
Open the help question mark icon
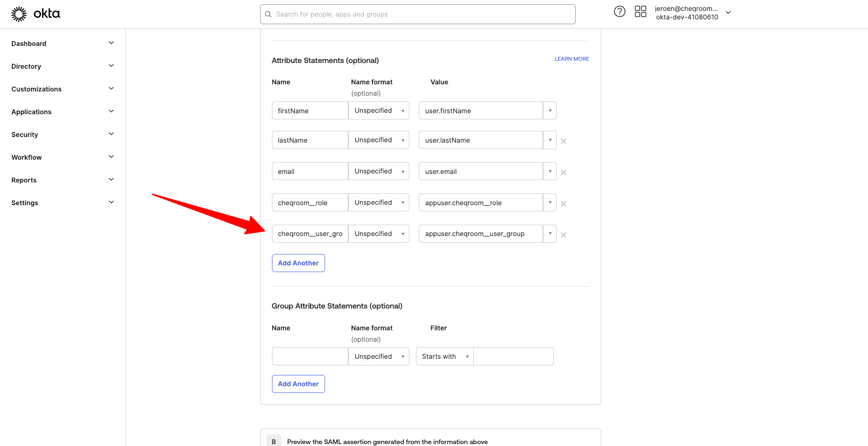pos(619,12)
